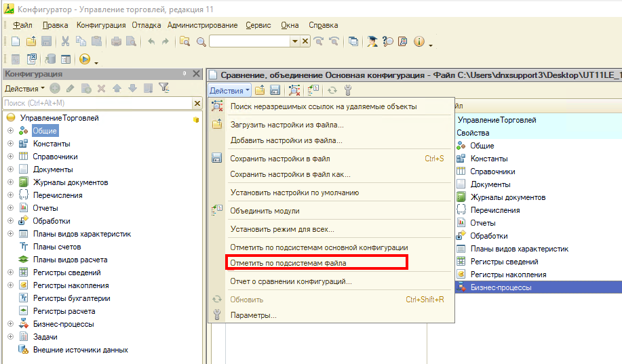Open the search combo box dropdown arrow
The width and height of the screenshot is (622, 364).
click(295, 41)
